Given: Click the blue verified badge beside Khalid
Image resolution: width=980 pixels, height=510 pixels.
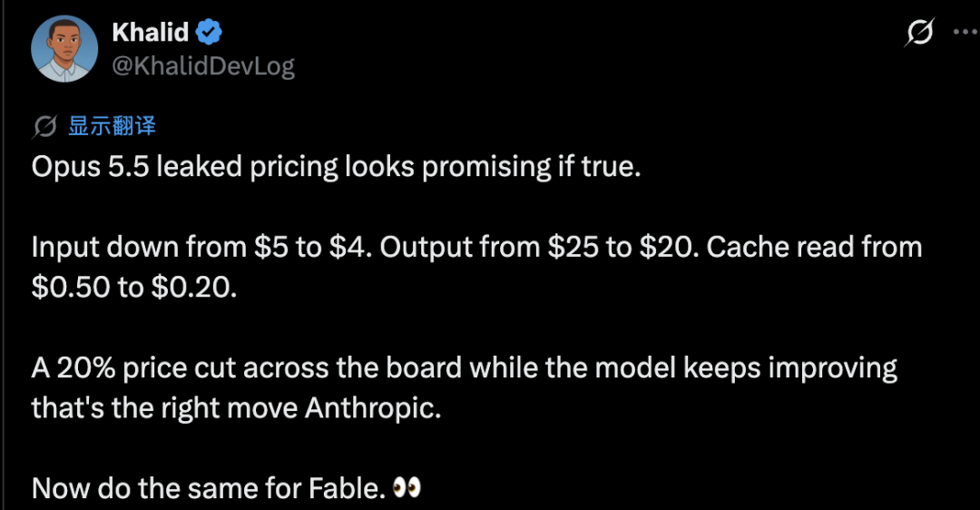Looking at the screenshot, I should [209, 32].
